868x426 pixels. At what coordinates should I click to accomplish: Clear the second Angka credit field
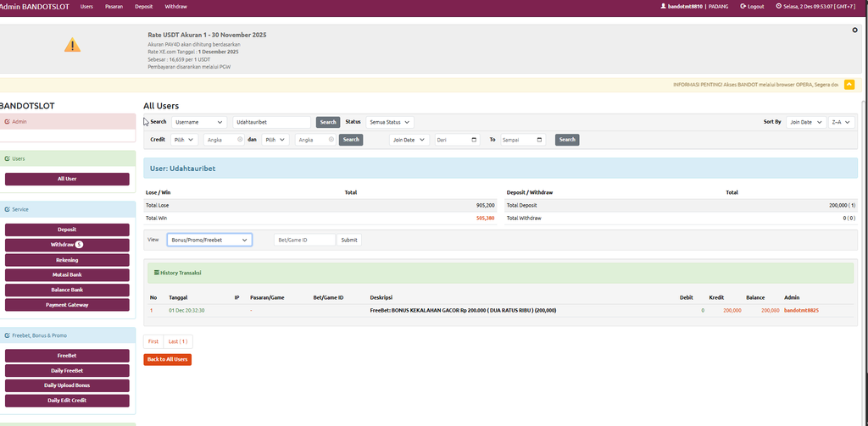[331, 140]
